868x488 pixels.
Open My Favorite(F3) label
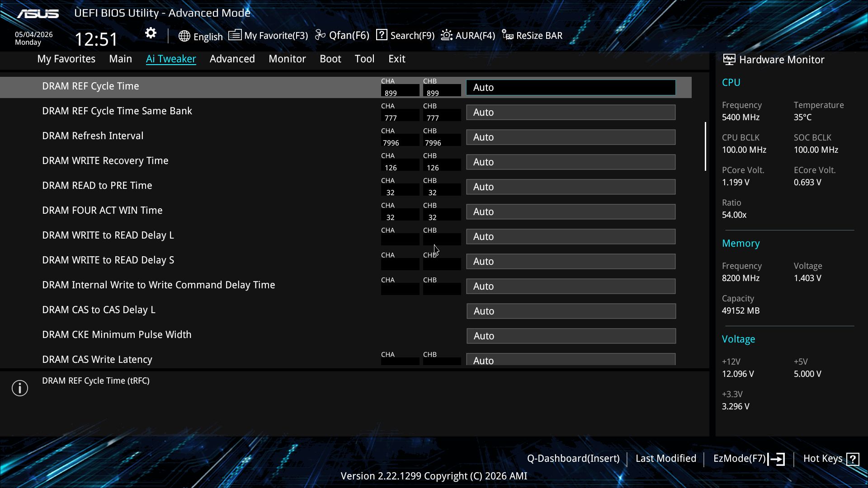pos(276,35)
